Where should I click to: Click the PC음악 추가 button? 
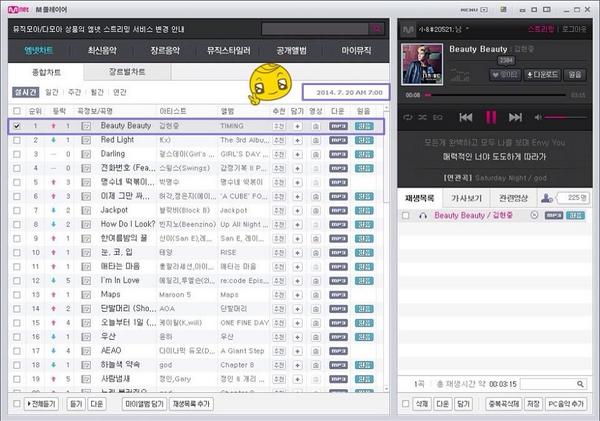click(x=566, y=404)
